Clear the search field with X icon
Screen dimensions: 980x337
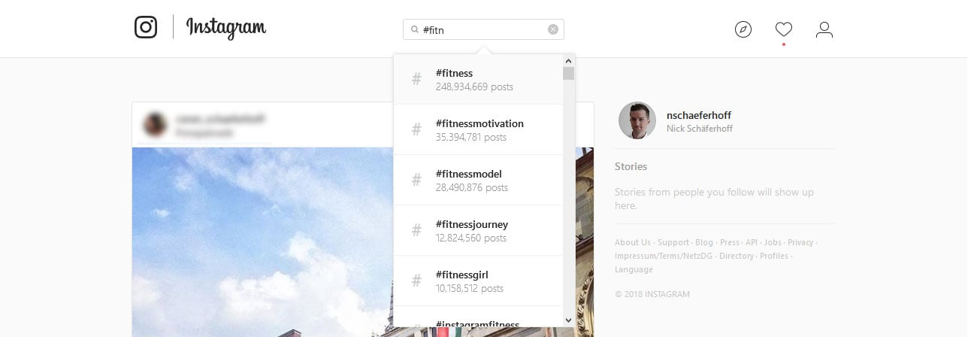coord(553,29)
